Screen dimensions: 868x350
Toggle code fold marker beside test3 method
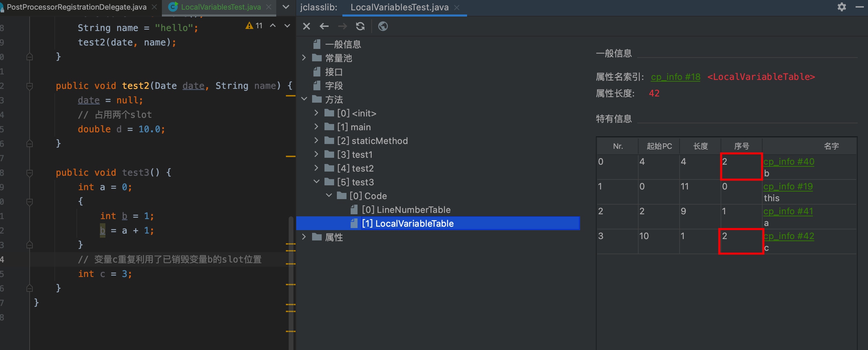(30, 173)
